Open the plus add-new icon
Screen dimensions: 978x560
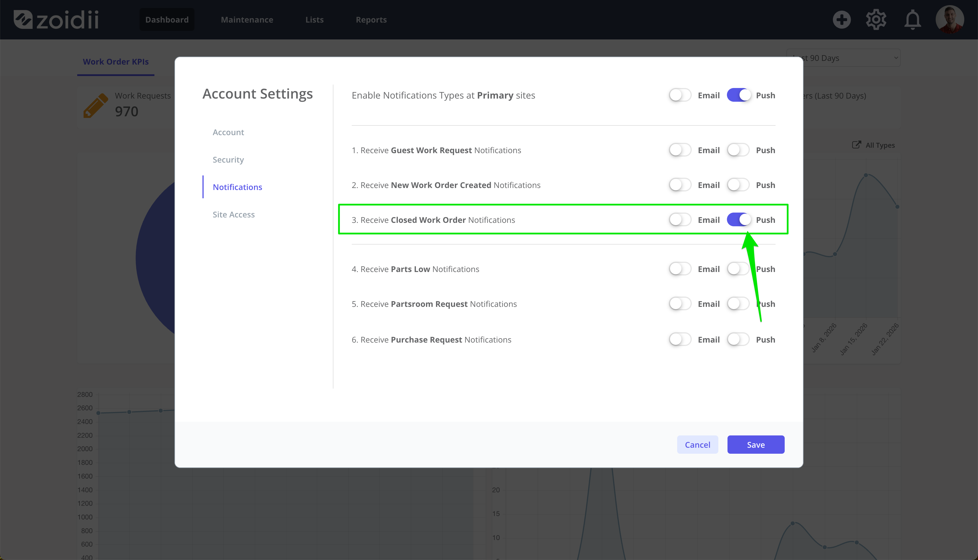click(841, 20)
